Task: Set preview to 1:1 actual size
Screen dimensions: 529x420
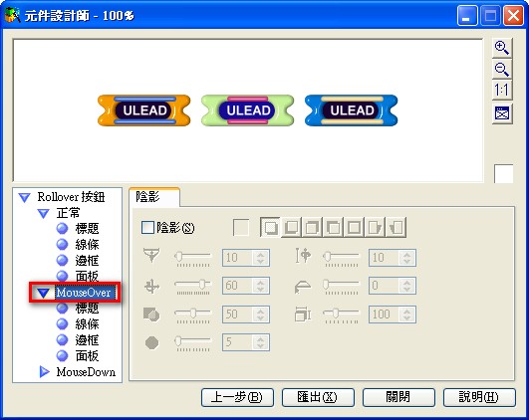Action: [502, 90]
